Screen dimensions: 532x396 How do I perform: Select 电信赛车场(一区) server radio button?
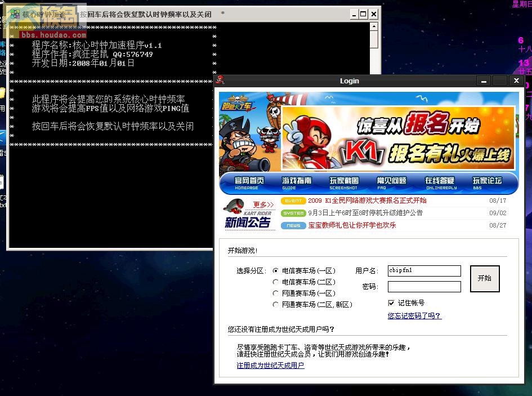275,271
